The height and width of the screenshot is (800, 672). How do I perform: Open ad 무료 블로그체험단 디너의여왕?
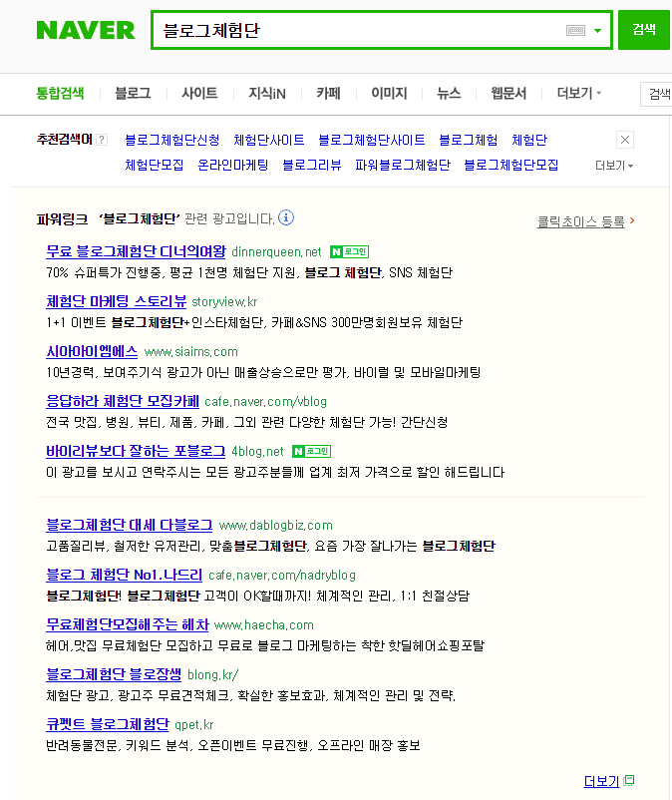[x=136, y=251]
